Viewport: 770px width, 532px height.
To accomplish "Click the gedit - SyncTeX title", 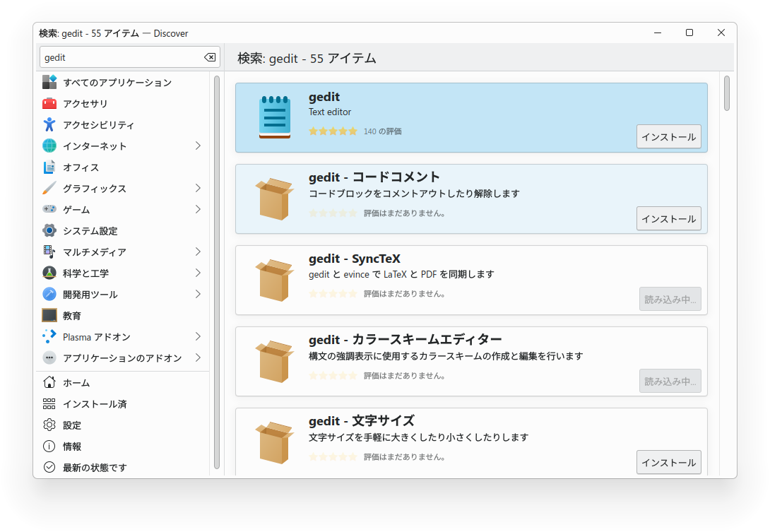I will (355, 259).
